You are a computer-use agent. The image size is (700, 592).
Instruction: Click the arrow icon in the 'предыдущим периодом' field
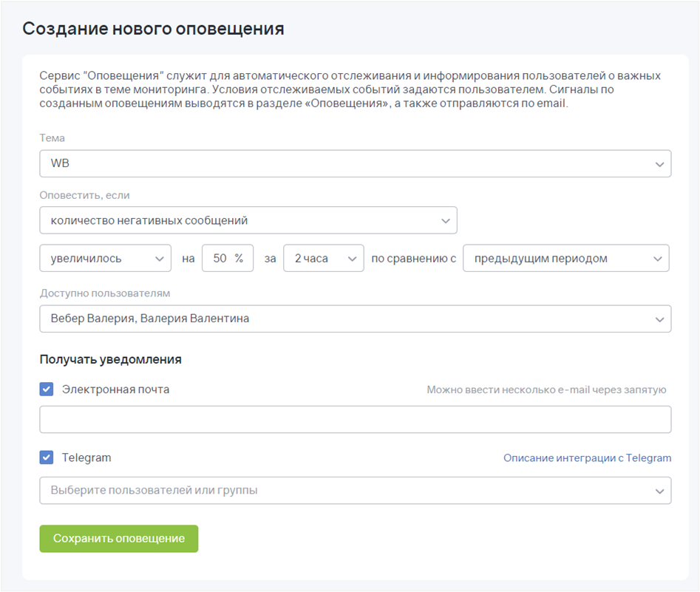(x=657, y=259)
